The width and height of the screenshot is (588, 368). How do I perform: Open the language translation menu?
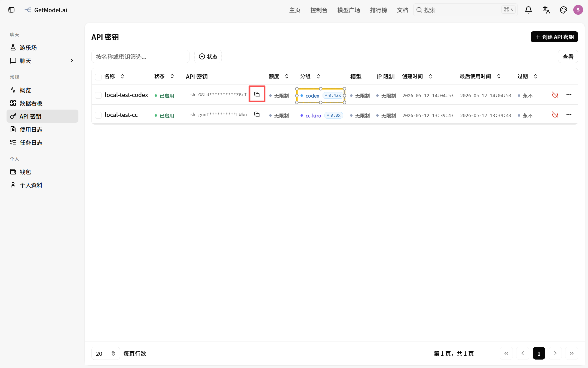[x=546, y=10]
